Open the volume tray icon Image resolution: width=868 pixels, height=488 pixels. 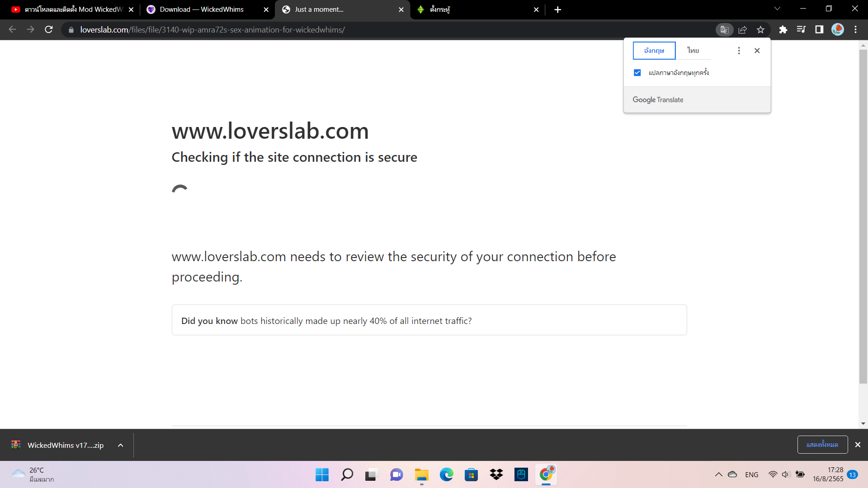[x=786, y=474]
